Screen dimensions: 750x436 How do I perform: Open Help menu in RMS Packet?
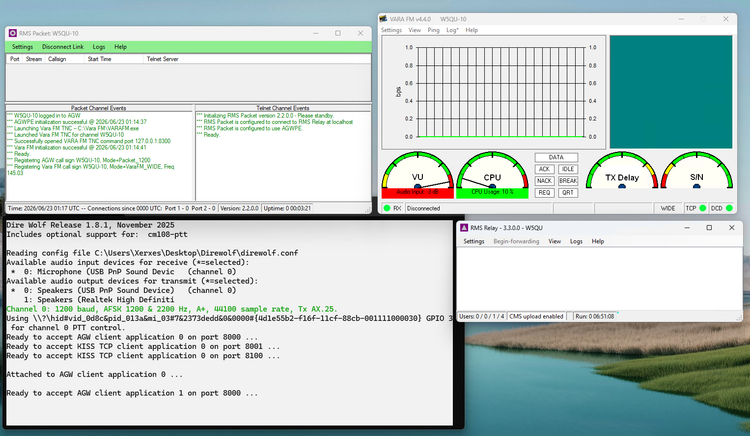click(121, 47)
